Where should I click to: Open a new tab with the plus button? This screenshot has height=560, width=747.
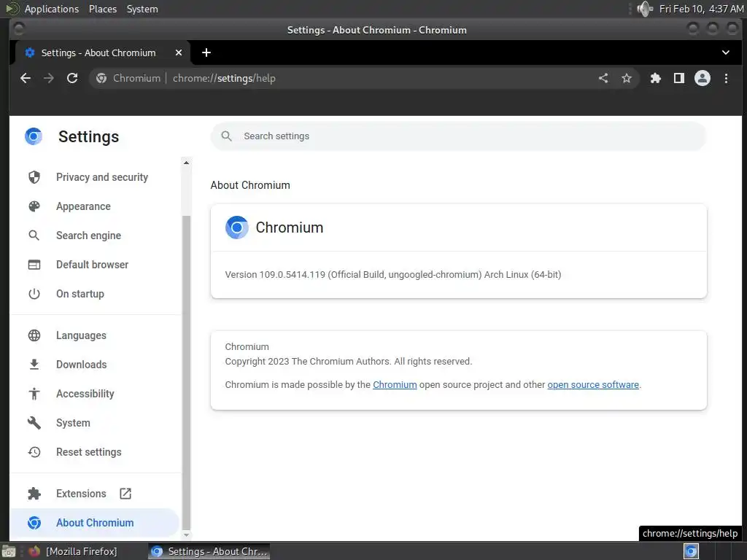[206, 52]
